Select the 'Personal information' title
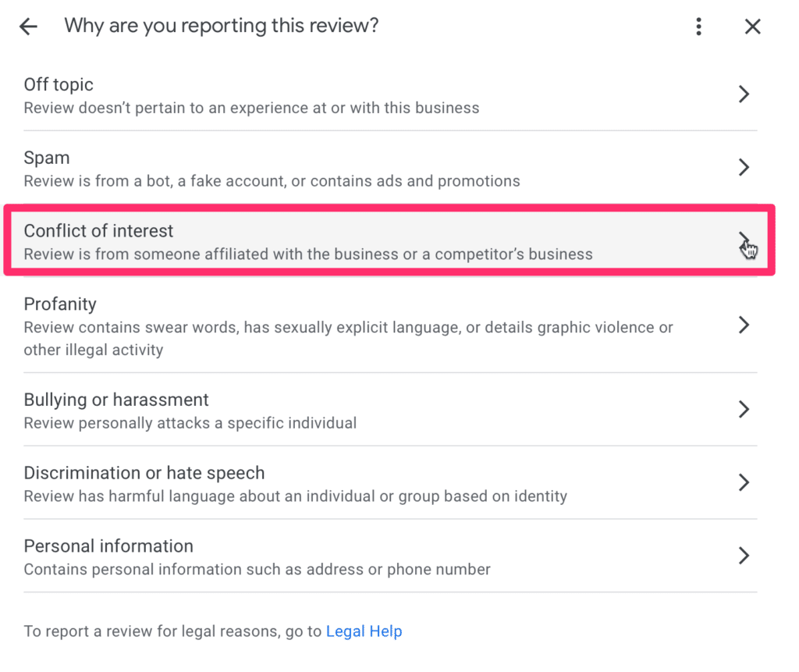 click(108, 546)
